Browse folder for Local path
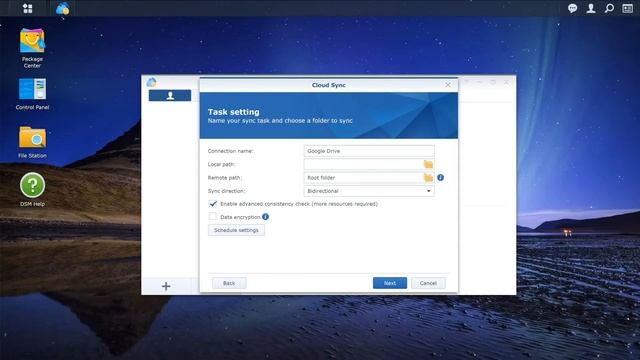The width and height of the screenshot is (640, 360). pyautogui.click(x=428, y=164)
